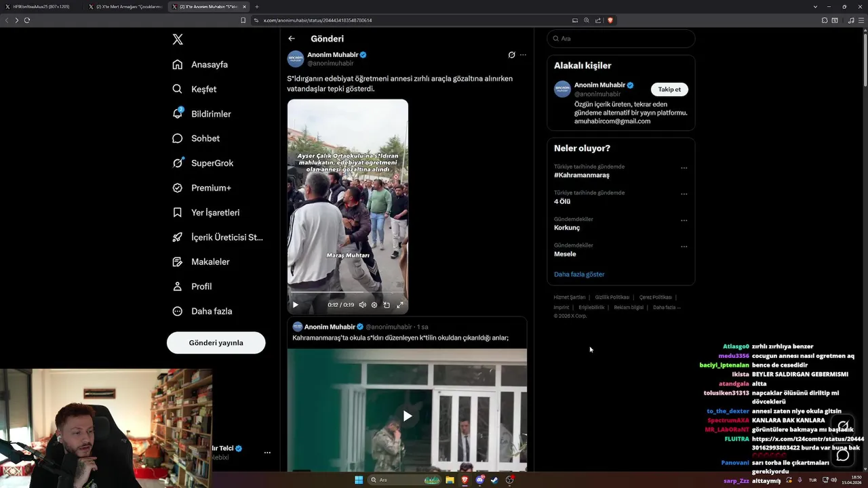The image size is (868, 488).
Task: Open the Grok floating button
Action: 843,426
